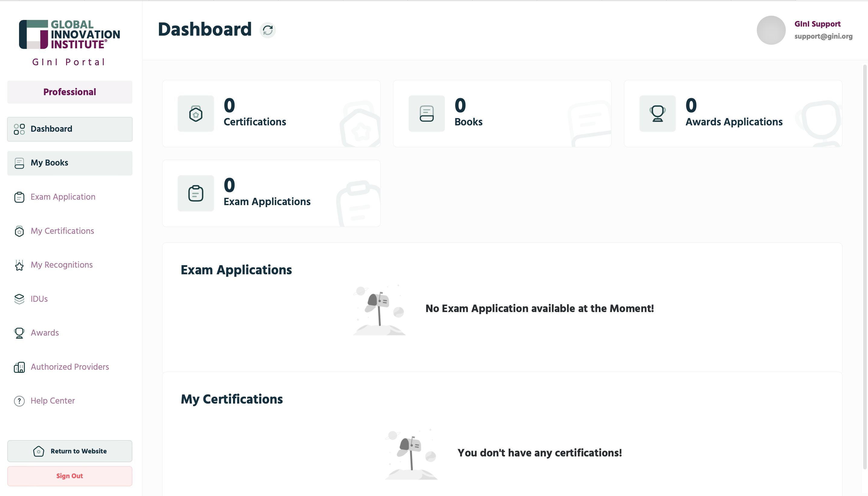
Task: Click the support@gini.org email text
Action: pyautogui.click(x=823, y=37)
